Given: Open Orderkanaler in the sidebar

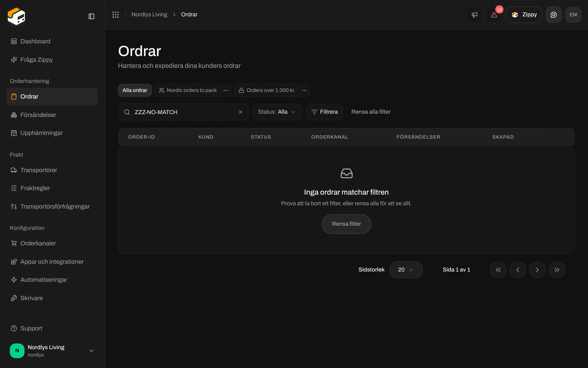Looking at the screenshot, I should point(52,243).
